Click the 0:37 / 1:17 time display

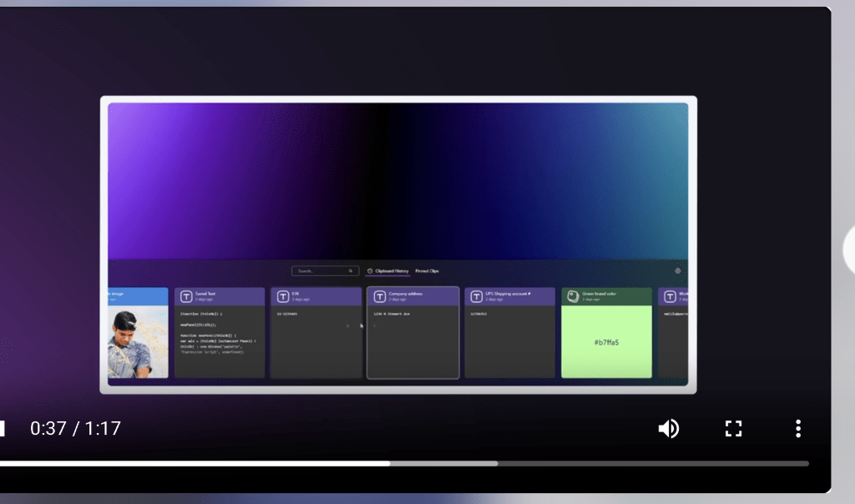click(75, 429)
